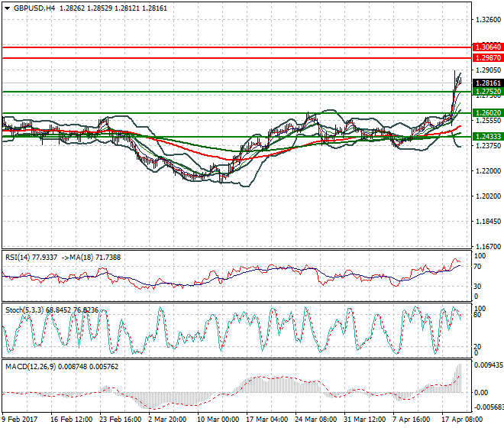Click the 24 Mar 08:00 time label

(x=316, y=420)
